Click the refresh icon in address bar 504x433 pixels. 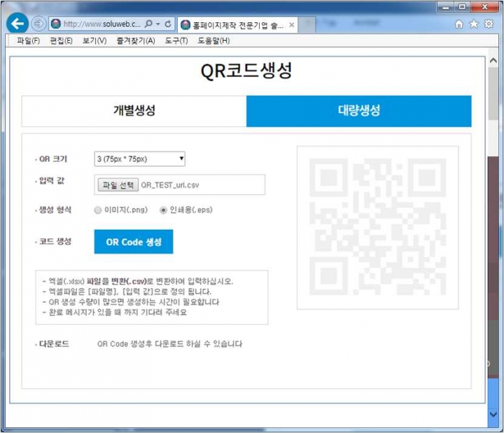coord(168,24)
